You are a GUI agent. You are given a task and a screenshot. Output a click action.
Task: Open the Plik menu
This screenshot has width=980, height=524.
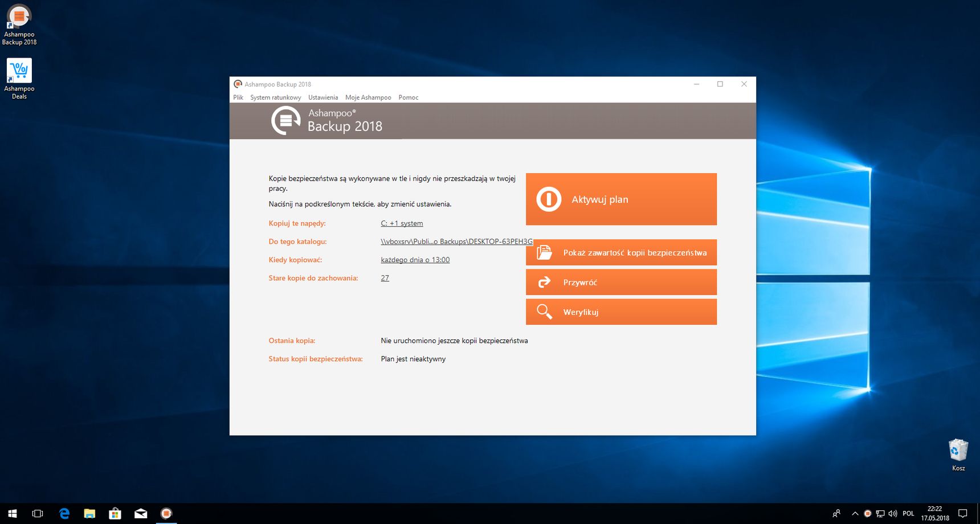[238, 97]
